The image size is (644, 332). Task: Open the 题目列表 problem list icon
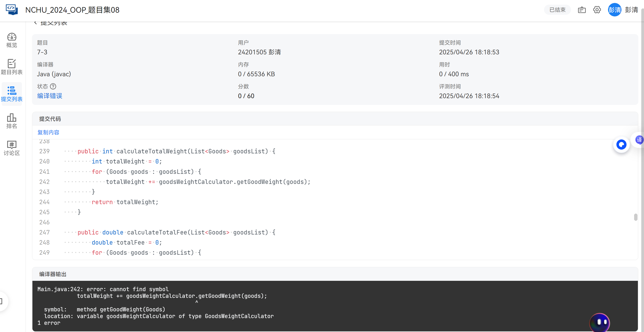pyautogui.click(x=12, y=67)
